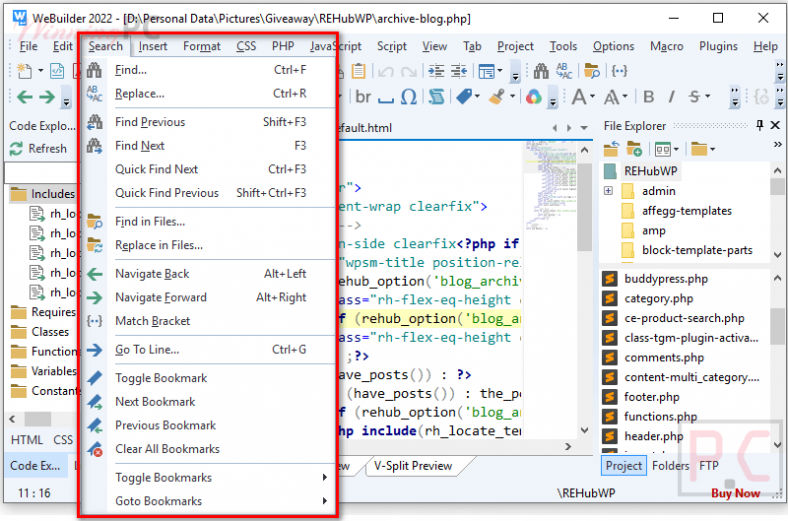This screenshot has height=521, width=788.
Task: Select the affegg-templates folder
Action: [686, 211]
